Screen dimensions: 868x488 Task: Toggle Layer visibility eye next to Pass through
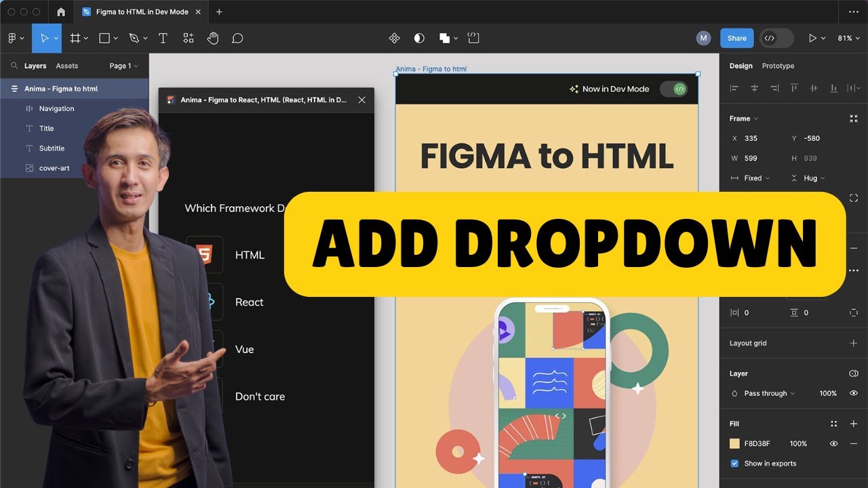[854, 393]
